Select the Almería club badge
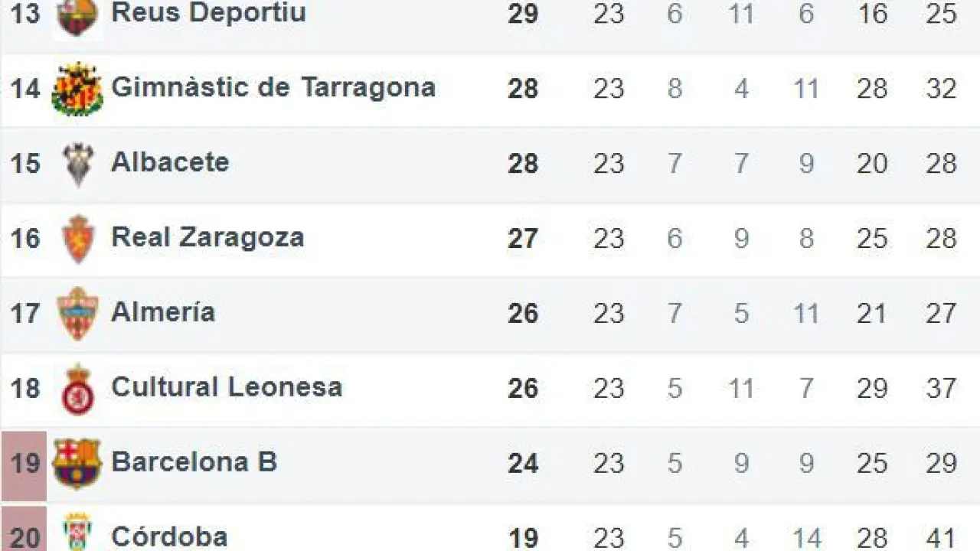The height and width of the screenshot is (551, 980). (x=78, y=313)
